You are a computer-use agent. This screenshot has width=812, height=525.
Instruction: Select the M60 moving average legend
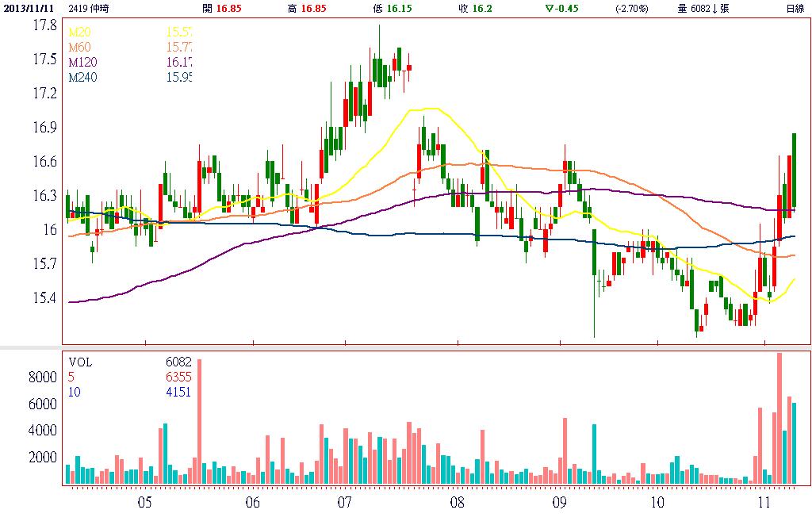coord(79,48)
